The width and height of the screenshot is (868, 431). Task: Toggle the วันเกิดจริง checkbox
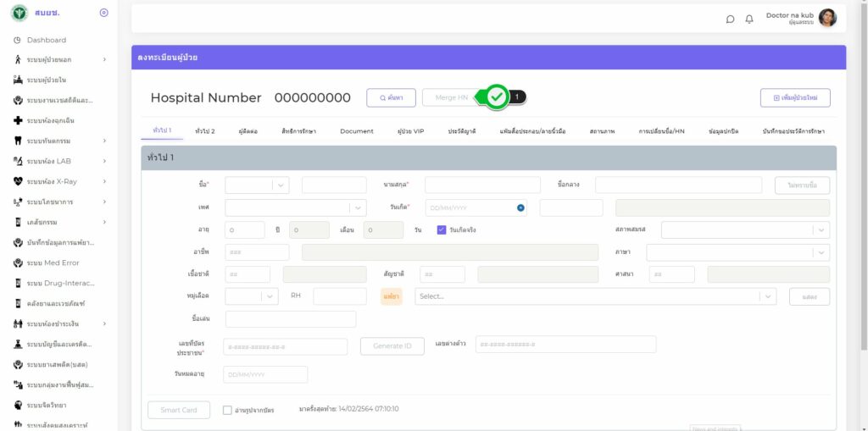[x=442, y=229]
